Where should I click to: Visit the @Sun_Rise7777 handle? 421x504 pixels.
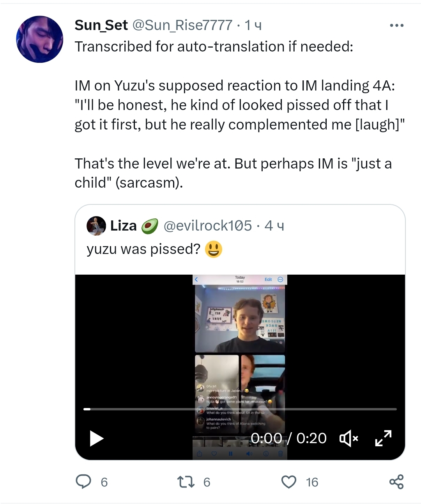pos(182,25)
